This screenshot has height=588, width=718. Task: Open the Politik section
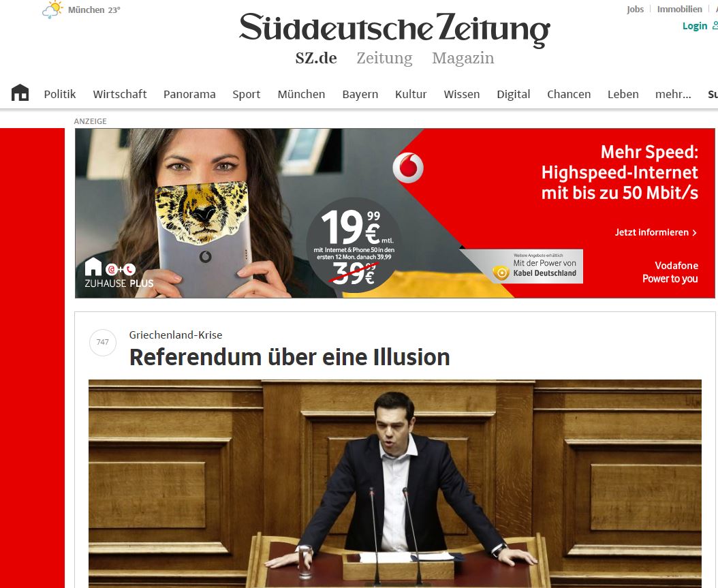[59, 94]
